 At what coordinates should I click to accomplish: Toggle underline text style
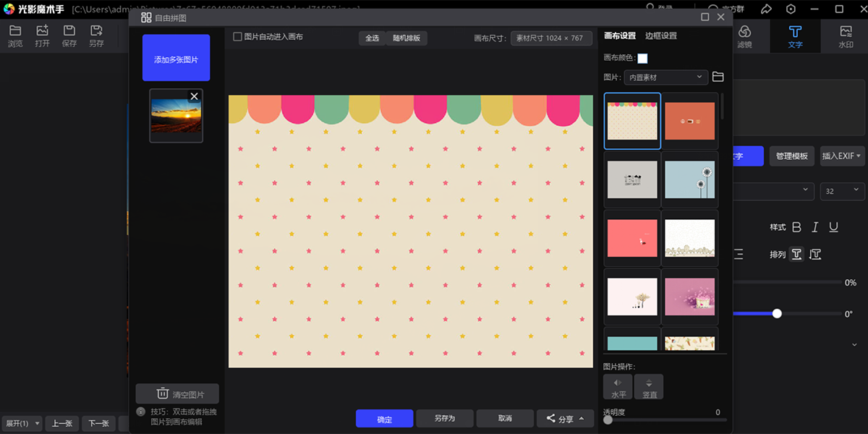coord(833,227)
